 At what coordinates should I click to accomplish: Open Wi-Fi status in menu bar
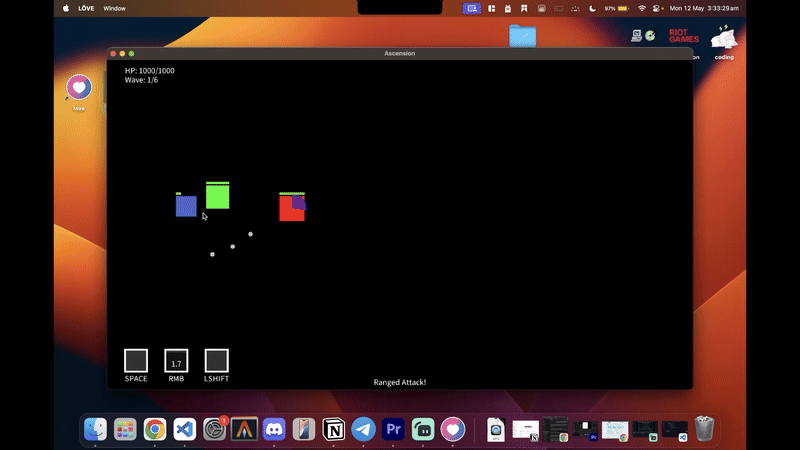pyautogui.click(x=641, y=8)
